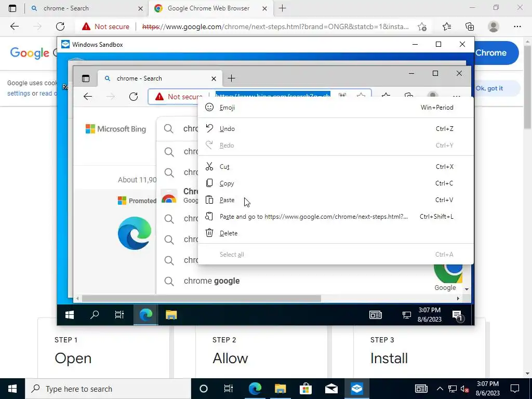Choose Copy from the context menu
The width and height of the screenshot is (532, 399).
pyautogui.click(x=336, y=183)
